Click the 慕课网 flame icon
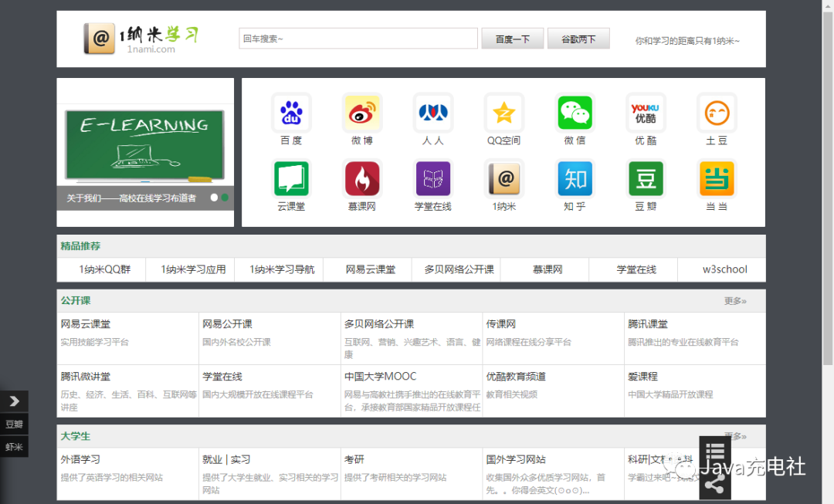The image size is (834, 504). pos(362,179)
